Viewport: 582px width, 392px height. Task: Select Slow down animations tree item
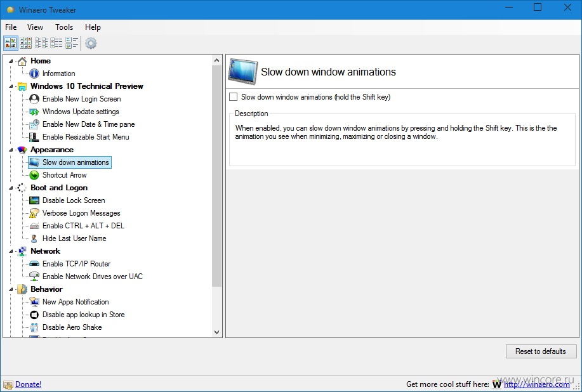[x=70, y=162]
